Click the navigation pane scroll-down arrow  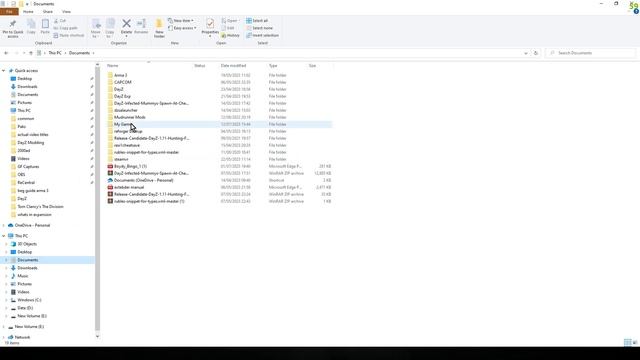(97, 336)
